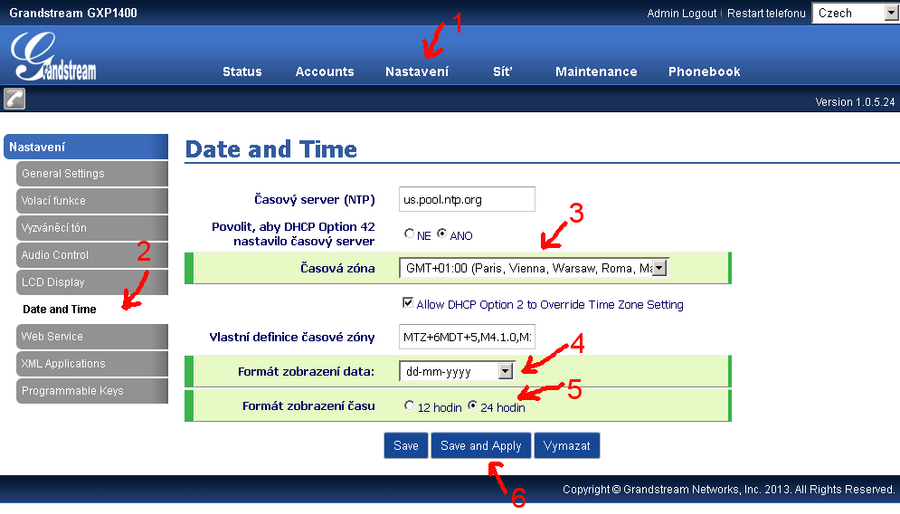Screen dimensions: 900x514
Task: Open the Nastavení top menu
Action: 417,72
